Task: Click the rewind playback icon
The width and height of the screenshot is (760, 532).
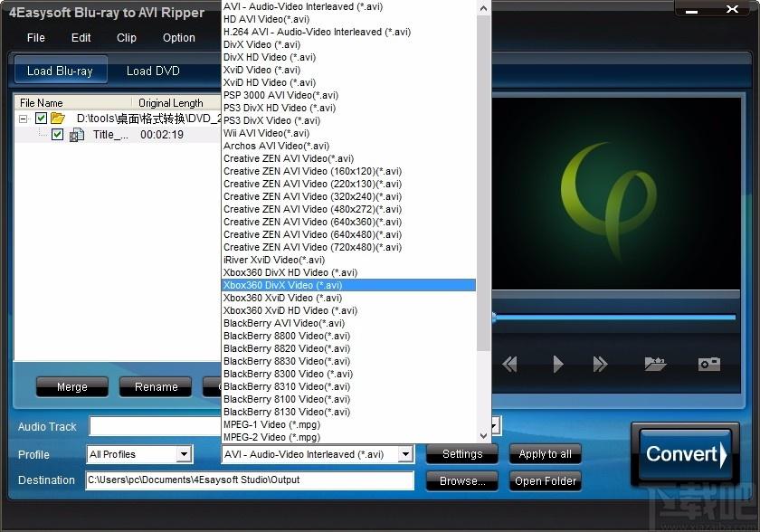Action: (x=509, y=364)
